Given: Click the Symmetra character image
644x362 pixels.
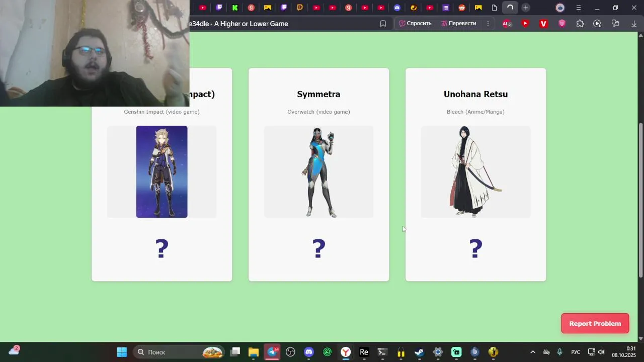Looking at the screenshot, I should point(318,172).
